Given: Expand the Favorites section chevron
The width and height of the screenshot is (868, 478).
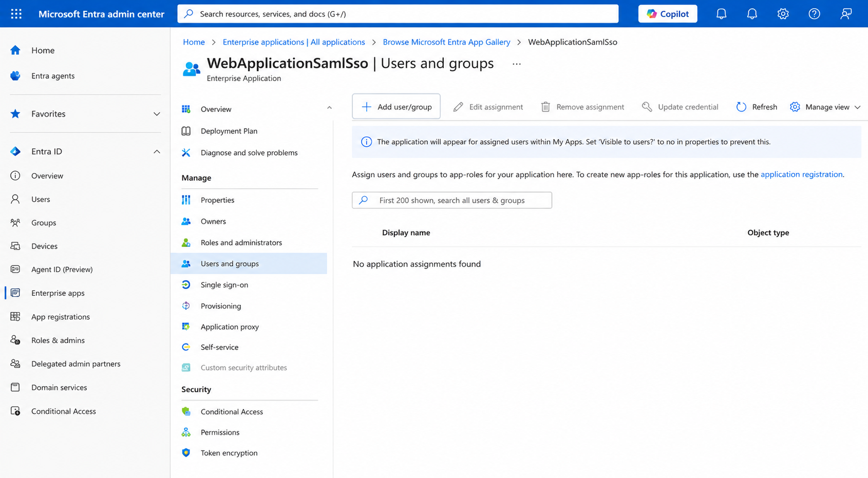Looking at the screenshot, I should [157, 114].
